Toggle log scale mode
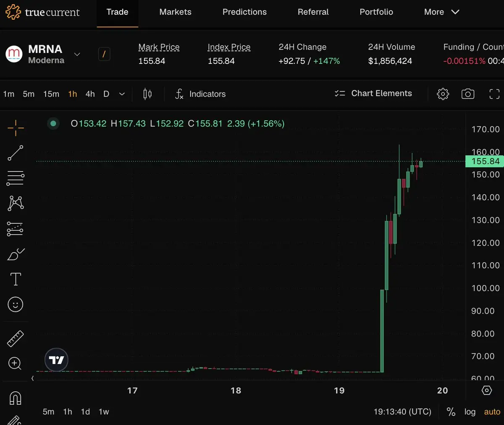 coord(470,412)
